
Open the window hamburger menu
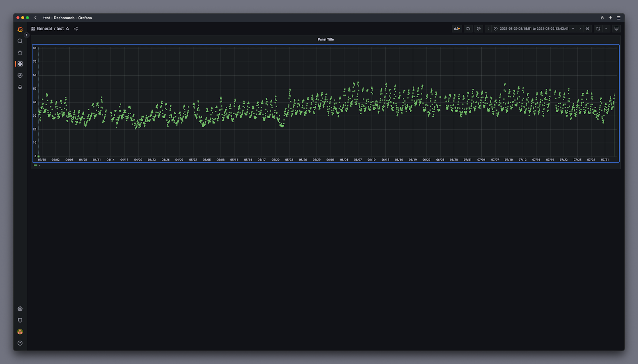(618, 18)
